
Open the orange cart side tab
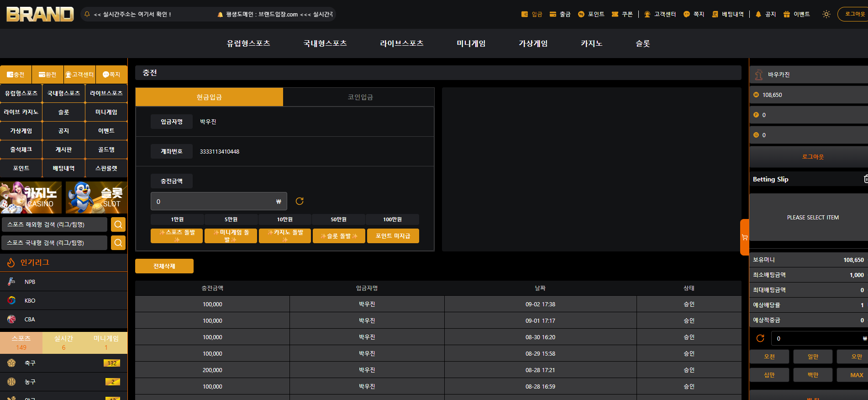(x=745, y=237)
